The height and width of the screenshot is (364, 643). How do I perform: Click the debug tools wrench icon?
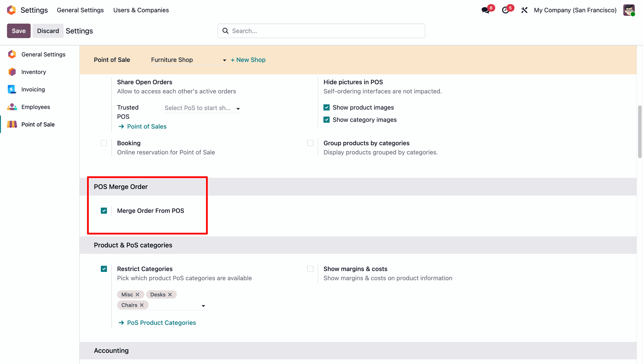(524, 10)
